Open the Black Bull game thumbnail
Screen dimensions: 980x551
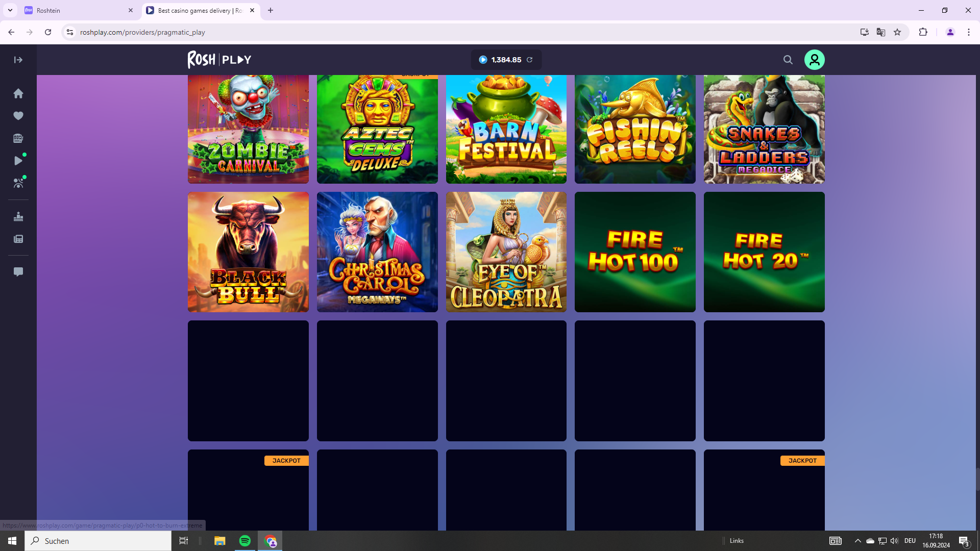[x=248, y=252]
